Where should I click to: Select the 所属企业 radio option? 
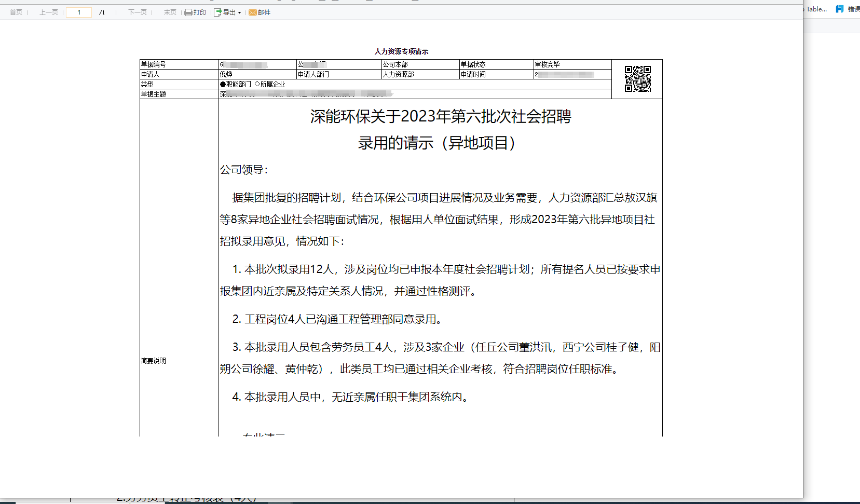click(x=257, y=84)
